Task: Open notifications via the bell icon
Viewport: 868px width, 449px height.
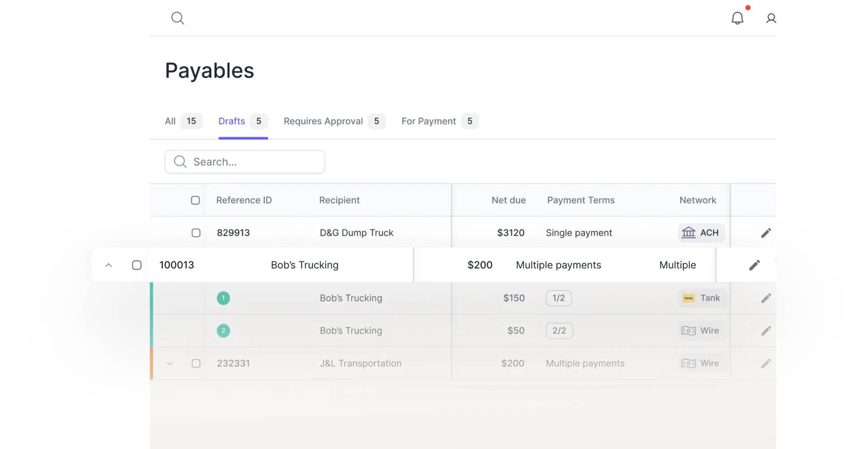Action: (x=737, y=18)
